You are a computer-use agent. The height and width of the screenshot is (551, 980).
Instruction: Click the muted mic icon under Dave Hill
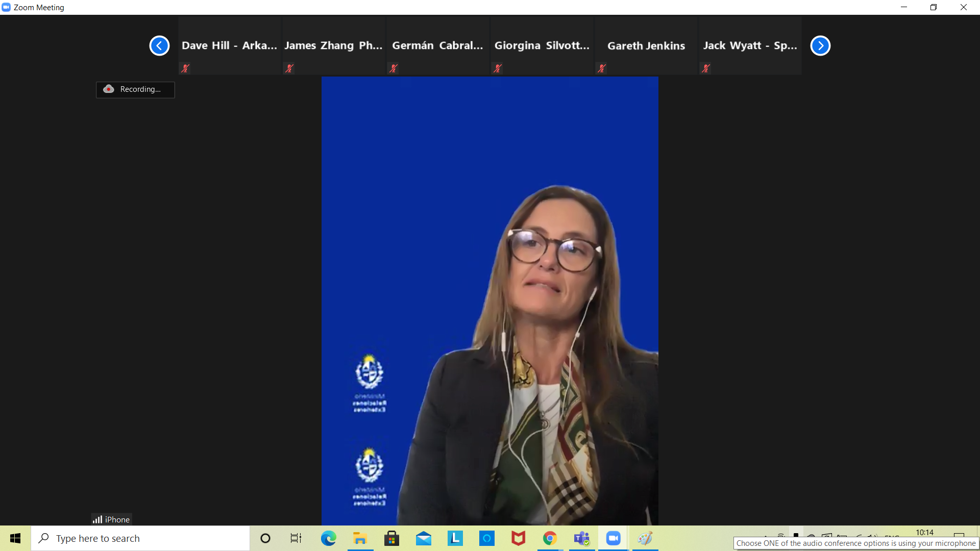185,68
